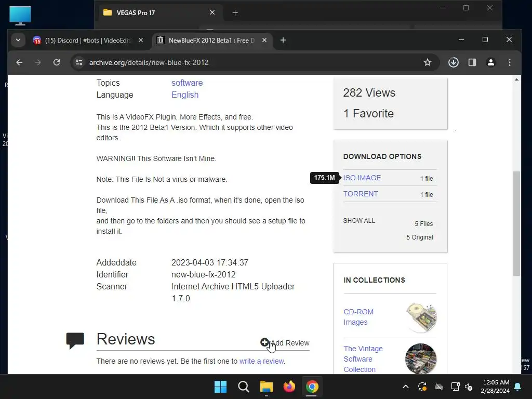The image size is (532, 399).
Task: Open File Explorer from the taskbar
Action: pos(267,387)
